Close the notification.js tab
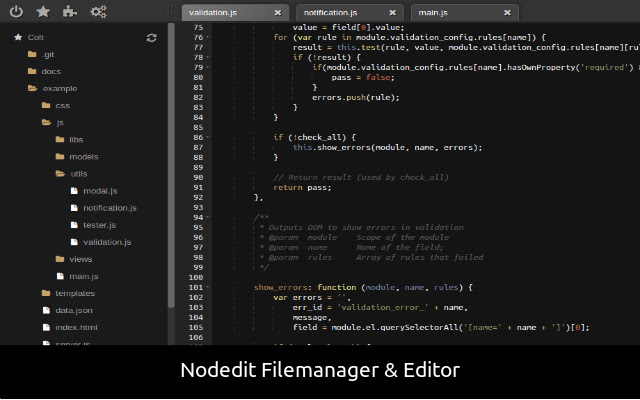Image resolution: width=640 pixels, height=400 pixels. pos(393,13)
